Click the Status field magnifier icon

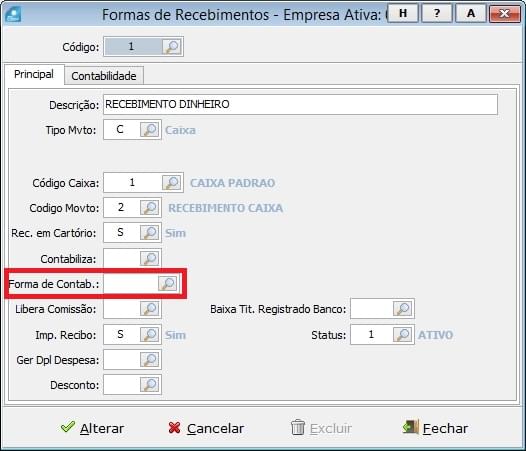403,335
